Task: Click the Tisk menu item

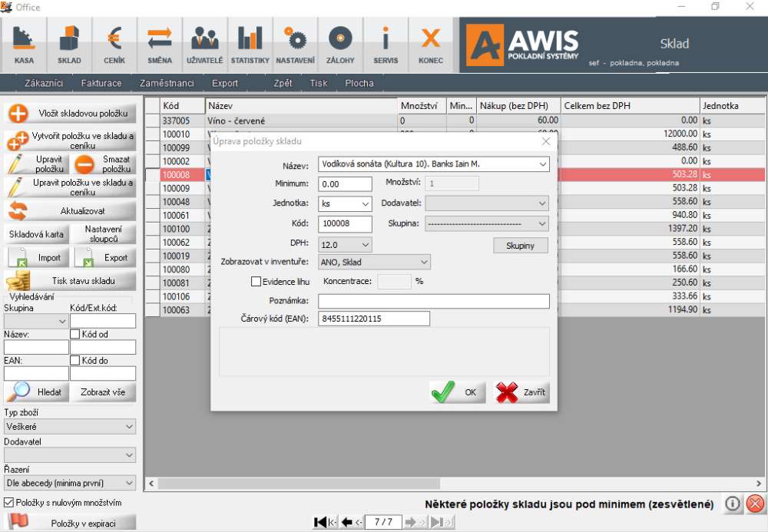Action: pyautogui.click(x=319, y=83)
